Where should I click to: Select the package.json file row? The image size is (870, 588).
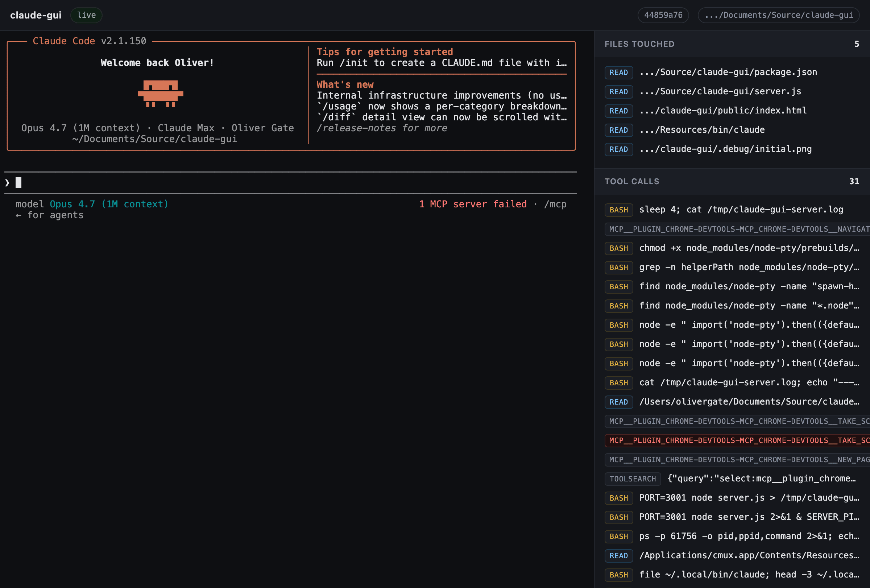pos(732,72)
